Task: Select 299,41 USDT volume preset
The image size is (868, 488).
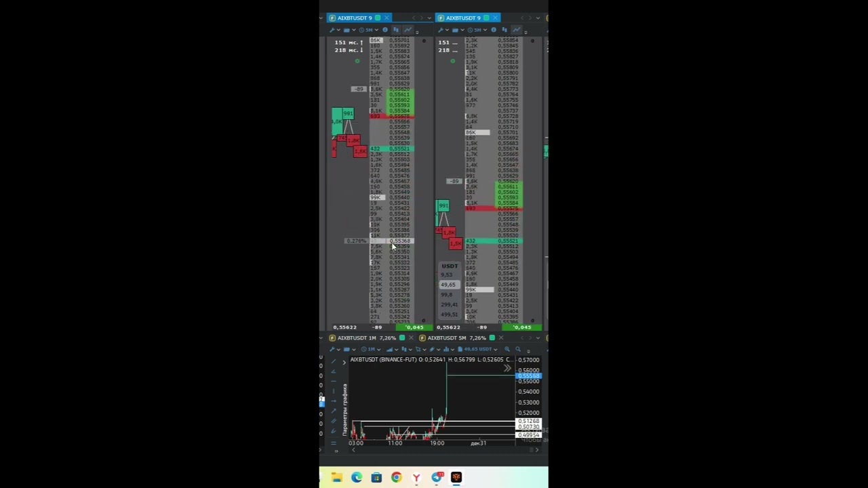Action: pos(449,304)
